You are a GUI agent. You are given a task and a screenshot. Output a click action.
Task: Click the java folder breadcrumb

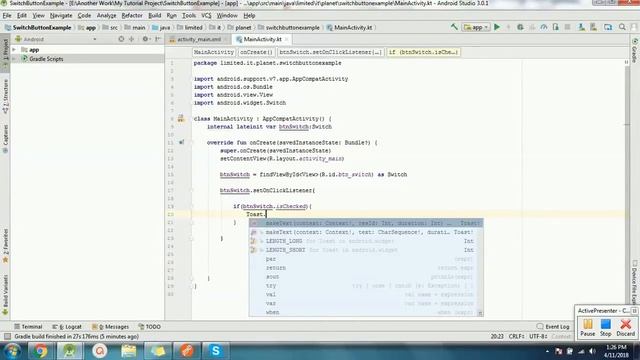(161, 27)
